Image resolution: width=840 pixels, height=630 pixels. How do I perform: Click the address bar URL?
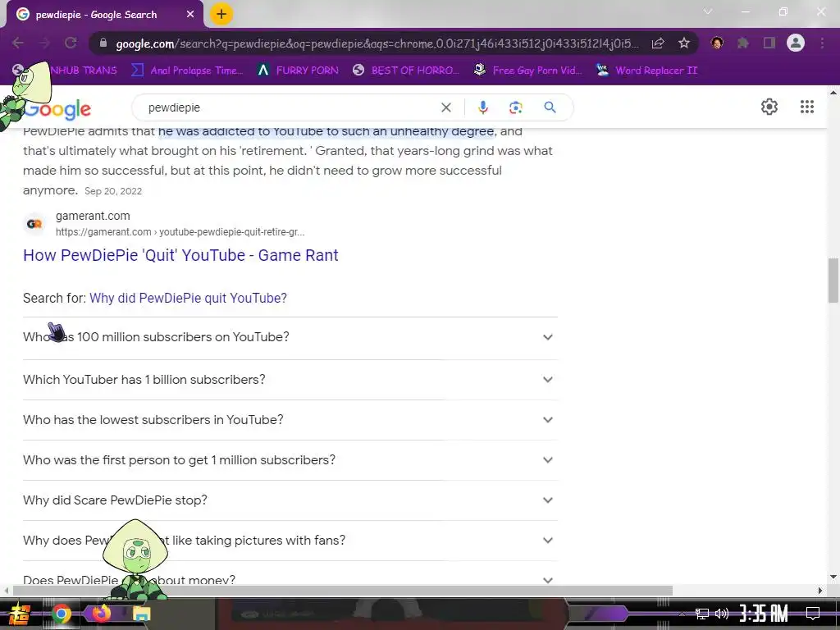[377, 43]
